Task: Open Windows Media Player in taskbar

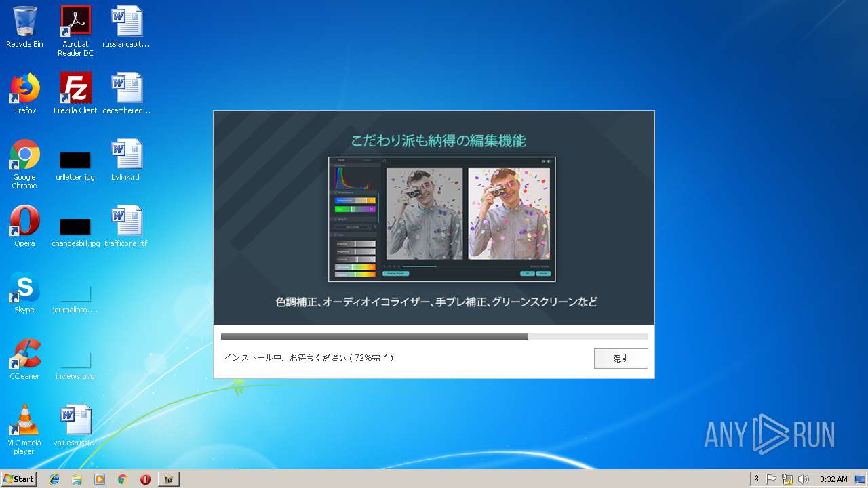Action: (x=100, y=479)
